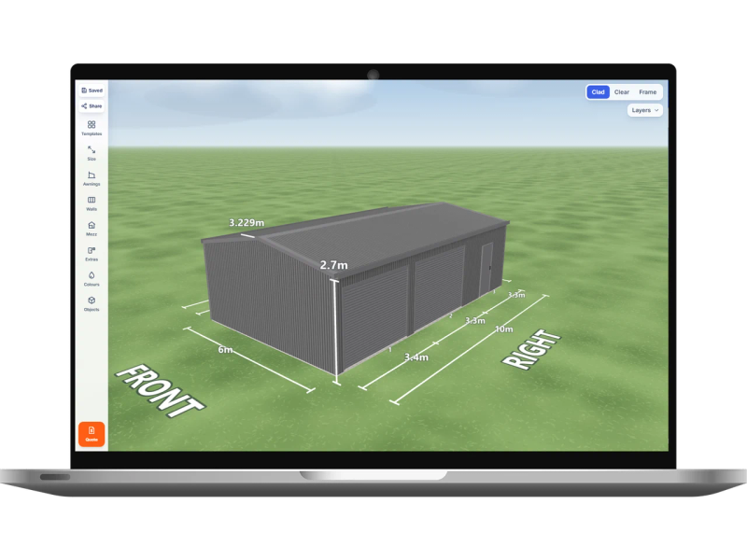747x560 pixels.
Task: Switch view mode to Frame
Action: click(x=647, y=91)
